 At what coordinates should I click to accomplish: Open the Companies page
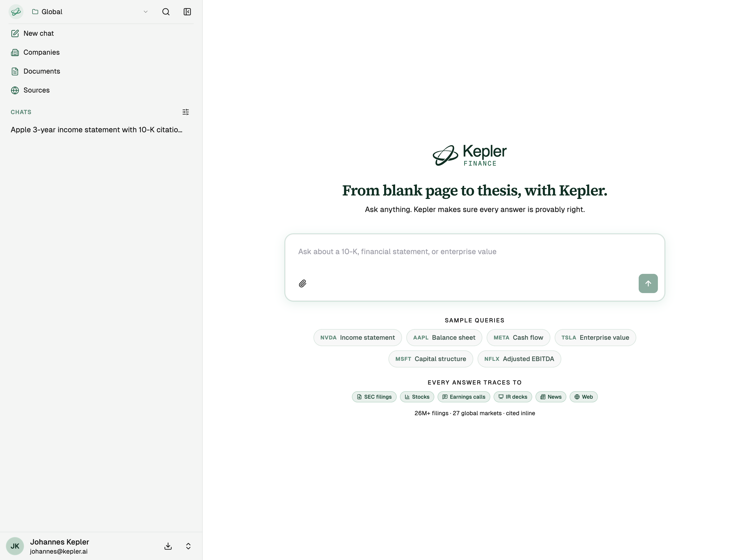click(101, 52)
